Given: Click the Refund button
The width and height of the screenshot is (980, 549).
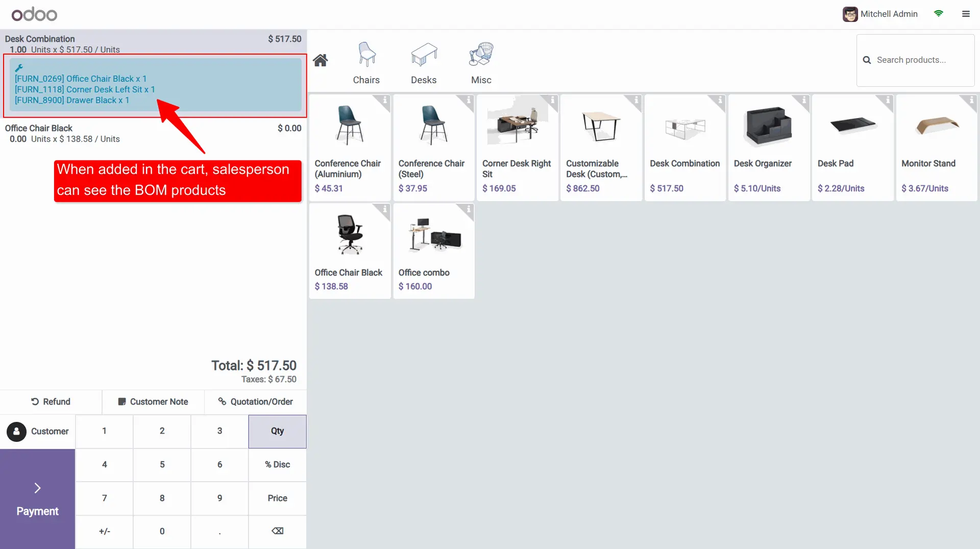Looking at the screenshot, I should (51, 402).
